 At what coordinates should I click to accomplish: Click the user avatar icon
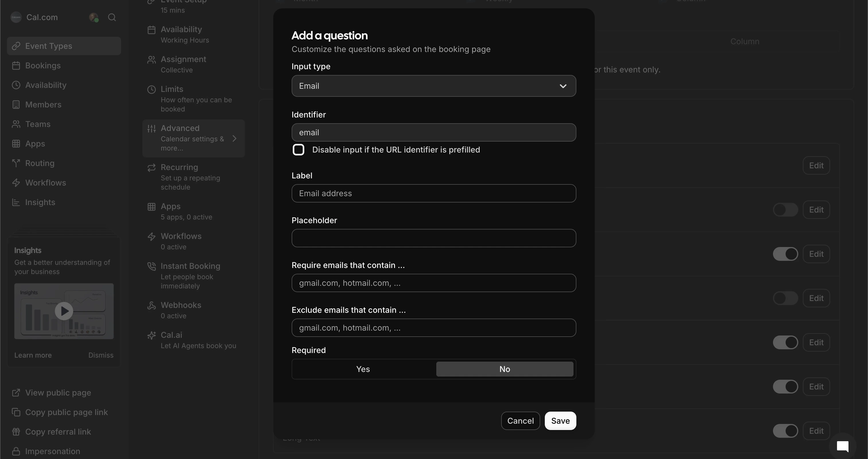pos(93,17)
